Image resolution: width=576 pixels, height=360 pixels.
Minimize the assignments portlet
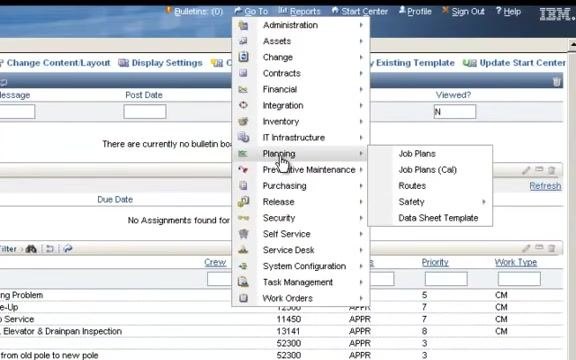[539, 170]
